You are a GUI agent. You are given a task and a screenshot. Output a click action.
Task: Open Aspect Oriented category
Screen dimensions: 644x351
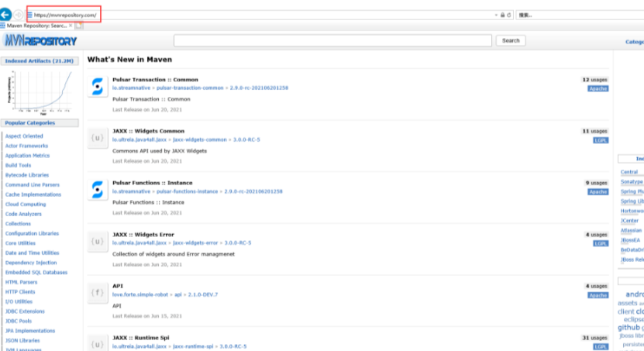point(24,136)
